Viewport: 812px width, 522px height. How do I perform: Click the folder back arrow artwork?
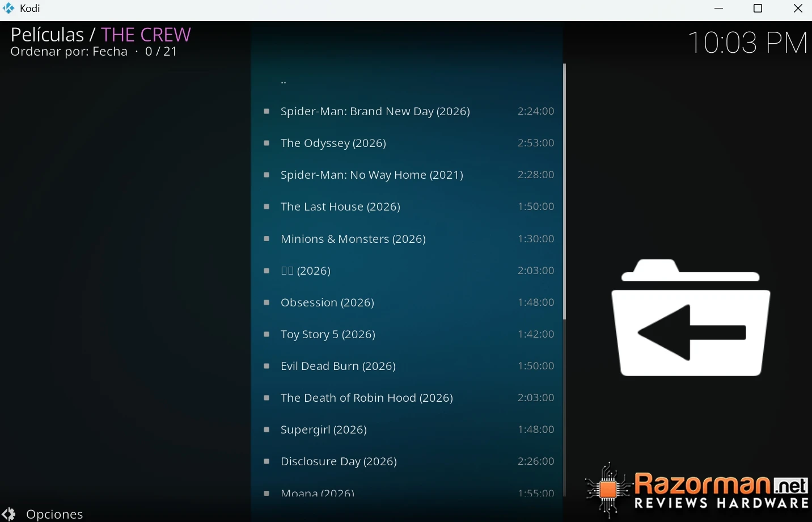pyautogui.click(x=691, y=318)
